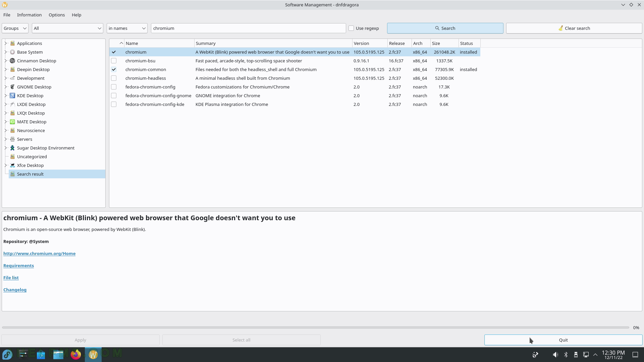Image resolution: width=644 pixels, height=362 pixels.
Task: Open the 'in names' search scope dropdown
Action: click(127, 28)
